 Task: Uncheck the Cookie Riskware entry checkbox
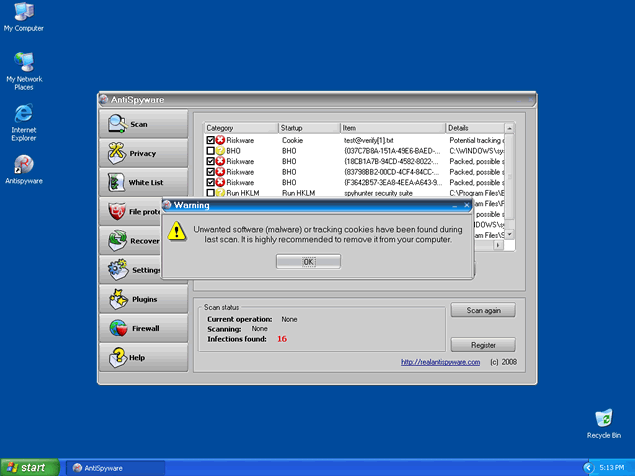click(x=210, y=141)
